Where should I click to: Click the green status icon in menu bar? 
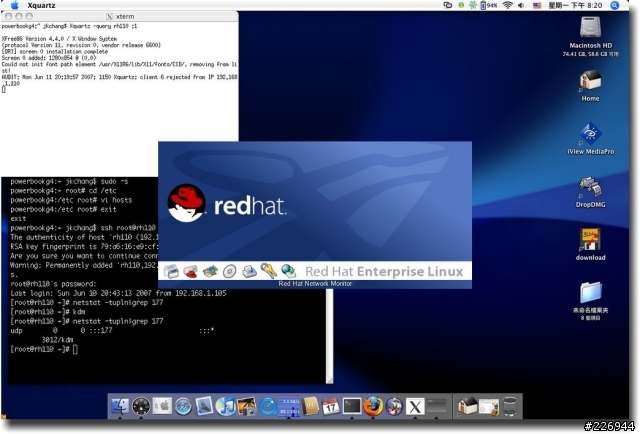(x=461, y=5)
